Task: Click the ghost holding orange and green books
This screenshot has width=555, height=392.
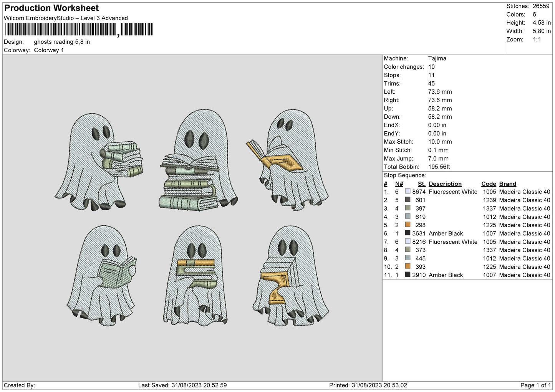Action: point(195,276)
